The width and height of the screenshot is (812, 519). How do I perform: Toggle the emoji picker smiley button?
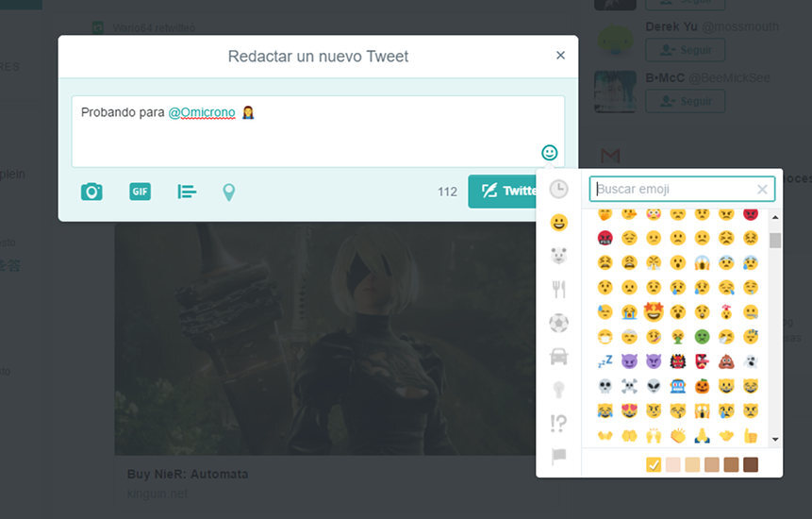point(550,153)
